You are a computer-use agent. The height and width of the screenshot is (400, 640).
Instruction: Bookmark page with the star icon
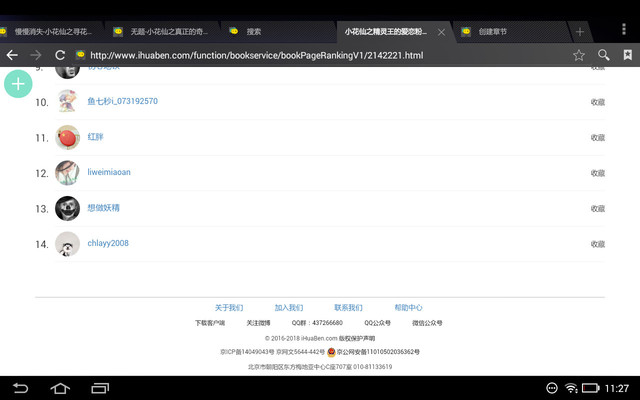579,55
